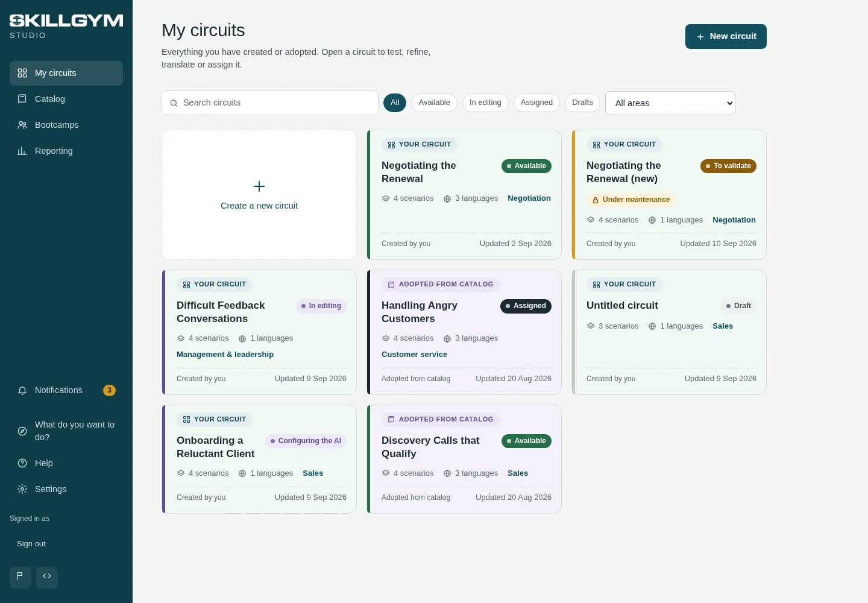Toggle the In editing filter chip

[x=485, y=103]
